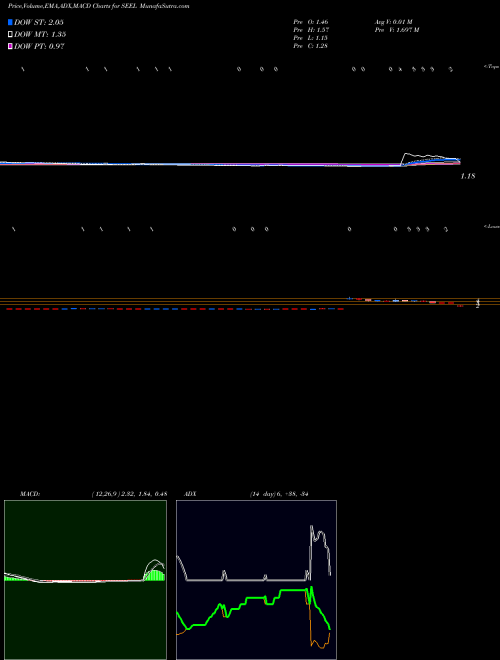This screenshot has height=660, width=500.
Task: Open the green MACD histogram chart panel
Action: coord(85,580)
